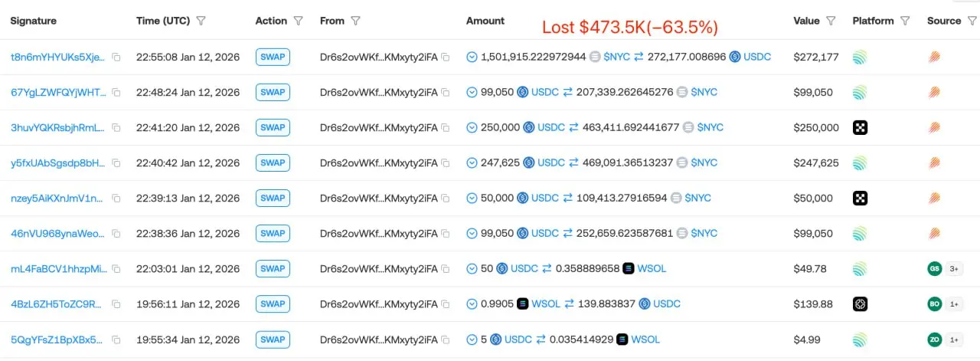Expand the 3+ additional sources badge
Screen dimensions: 980x361
tap(955, 268)
